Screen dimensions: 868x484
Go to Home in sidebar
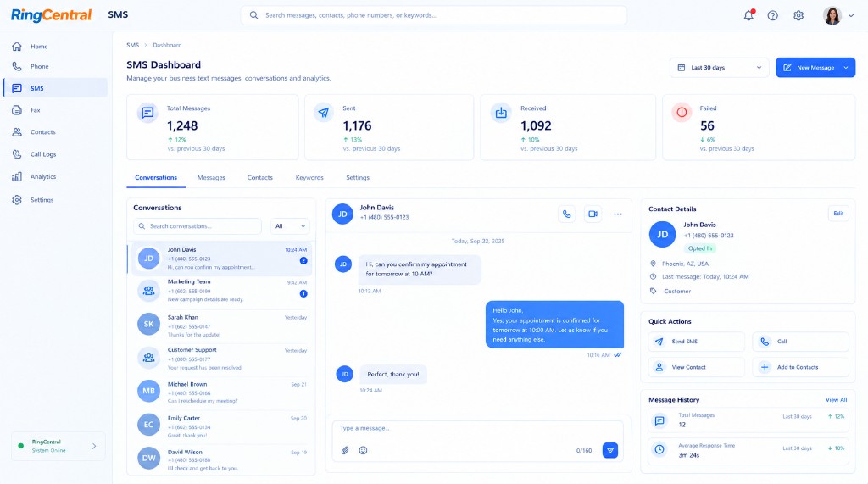(55, 47)
